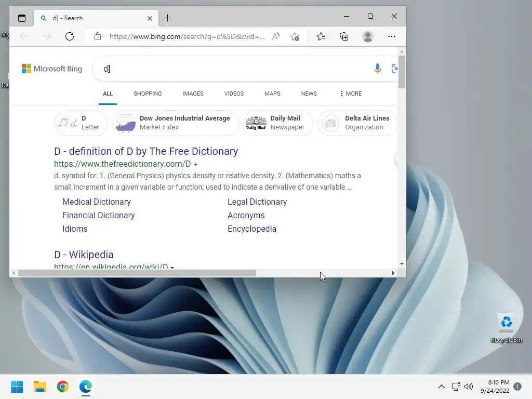This screenshot has width=532, height=399.
Task: Expand dropdown arrow beside wikipedia.org URL
Action: pos(172,268)
